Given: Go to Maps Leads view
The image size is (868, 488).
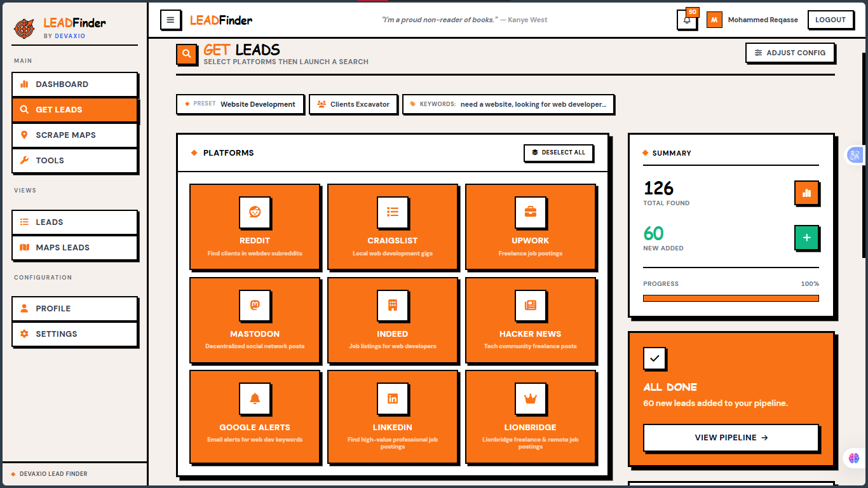Looking at the screenshot, I should (74, 248).
